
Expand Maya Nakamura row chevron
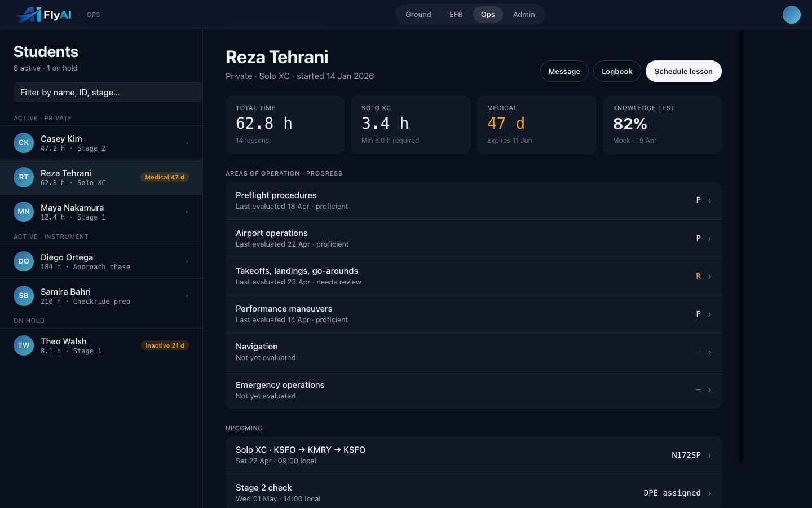pyautogui.click(x=187, y=212)
